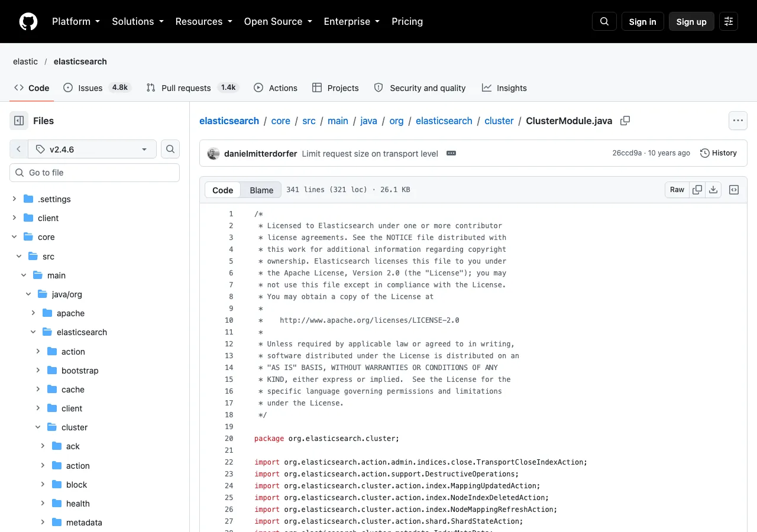Image resolution: width=757 pixels, height=532 pixels.
Task: Open the Platform menu dropdown
Action: click(76, 21)
